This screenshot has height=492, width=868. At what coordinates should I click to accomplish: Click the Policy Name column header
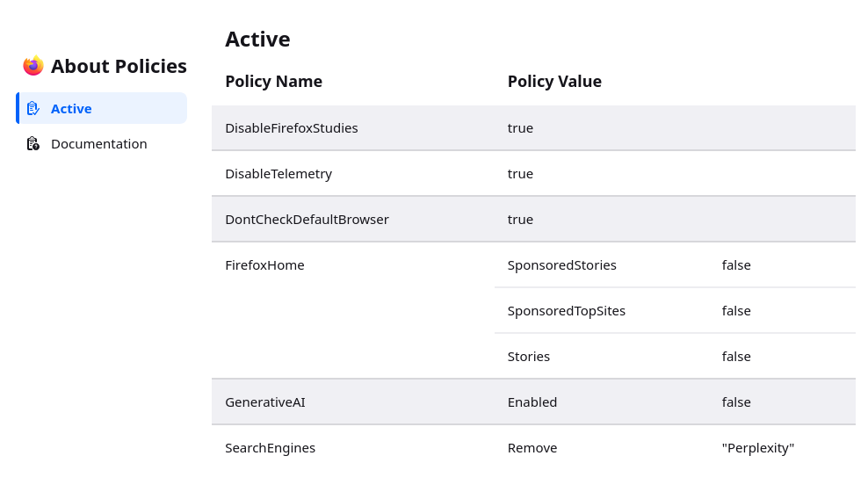273,82
